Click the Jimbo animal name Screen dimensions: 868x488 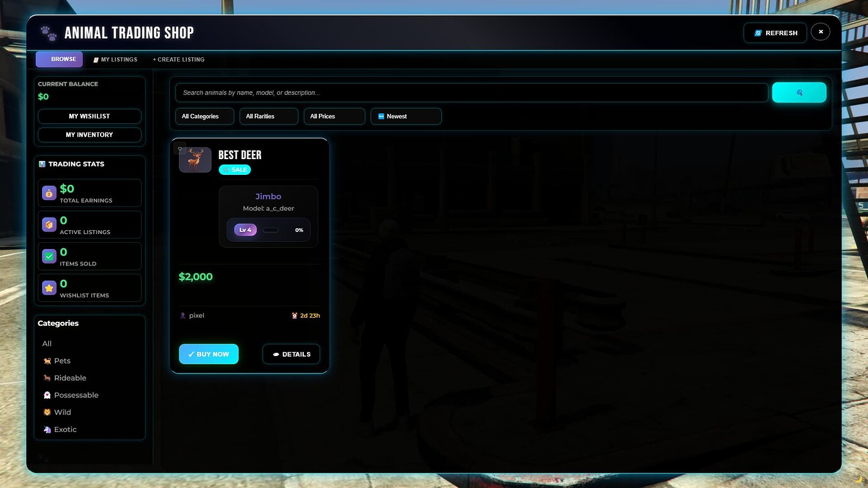click(269, 196)
